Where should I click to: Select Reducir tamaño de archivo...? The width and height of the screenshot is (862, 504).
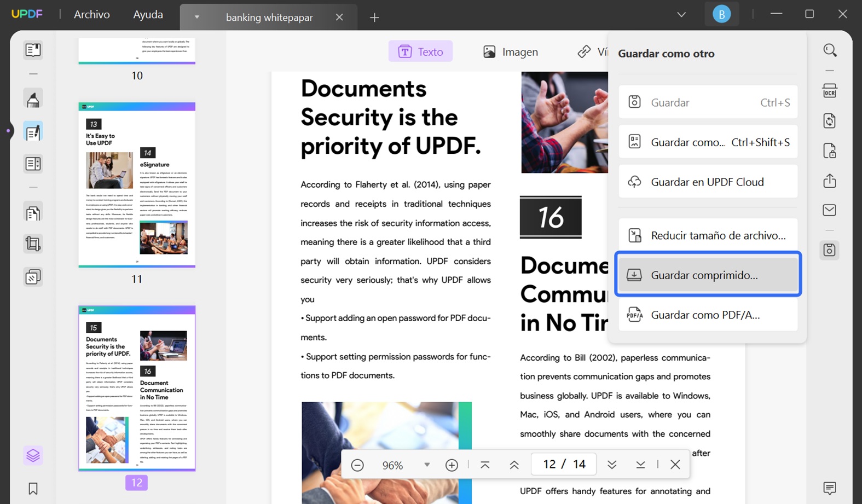tap(708, 235)
